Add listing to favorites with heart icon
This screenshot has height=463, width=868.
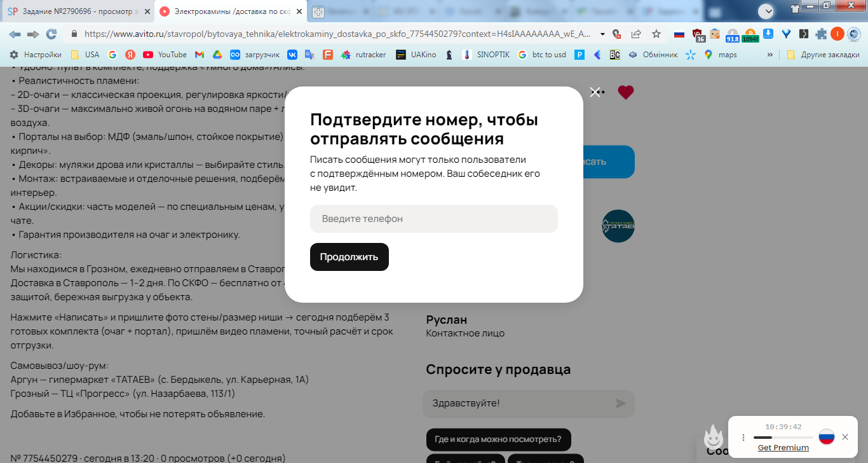click(x=626, y=92)
